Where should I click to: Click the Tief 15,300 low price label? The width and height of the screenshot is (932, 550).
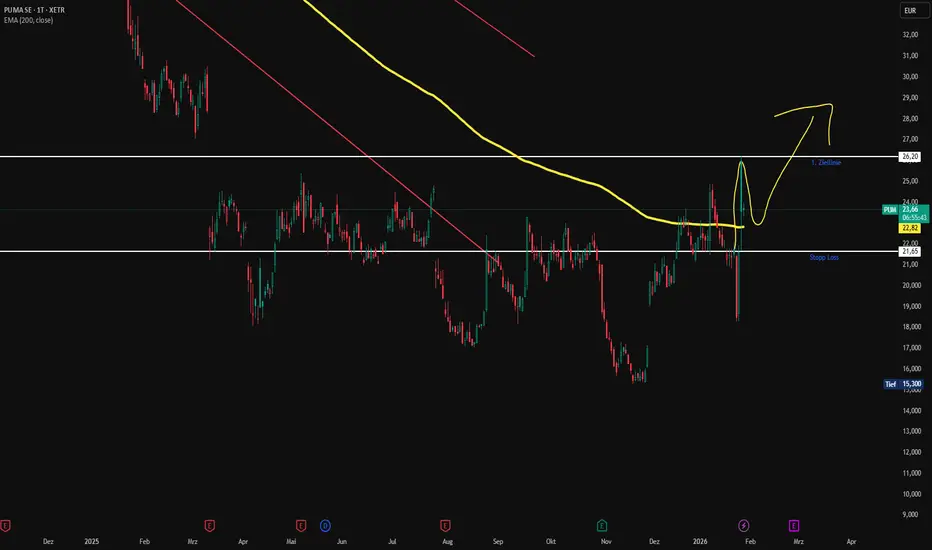click(x=903, y=384)
